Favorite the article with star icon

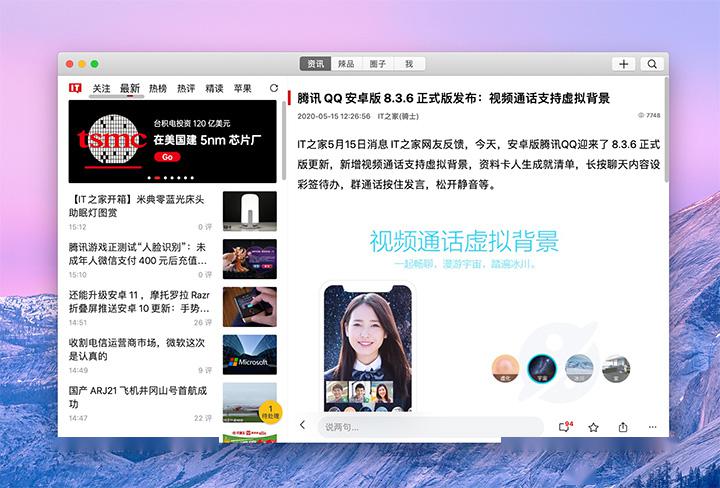click(594, 427)
